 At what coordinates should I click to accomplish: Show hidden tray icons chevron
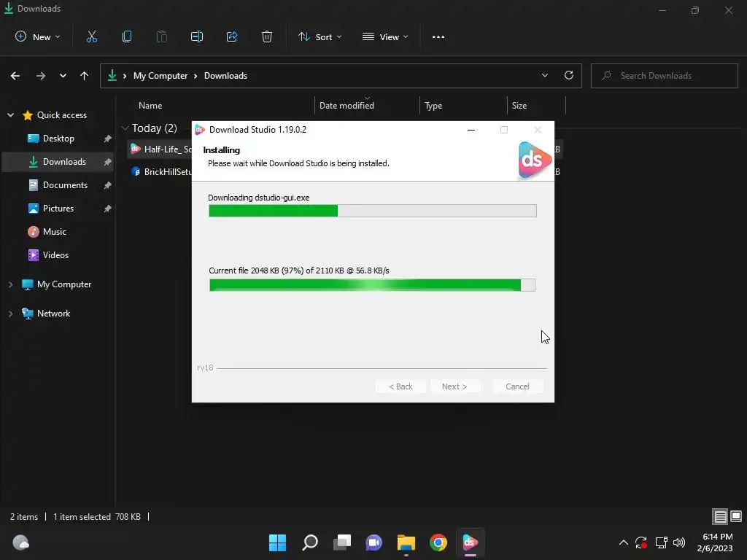pos(623,542)
